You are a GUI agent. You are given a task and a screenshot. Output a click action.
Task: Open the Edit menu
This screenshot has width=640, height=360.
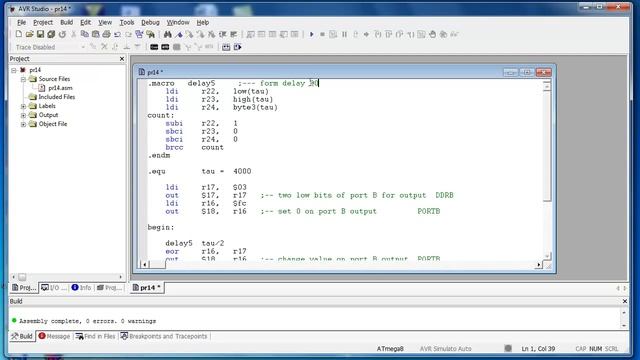tap(85, 22)
